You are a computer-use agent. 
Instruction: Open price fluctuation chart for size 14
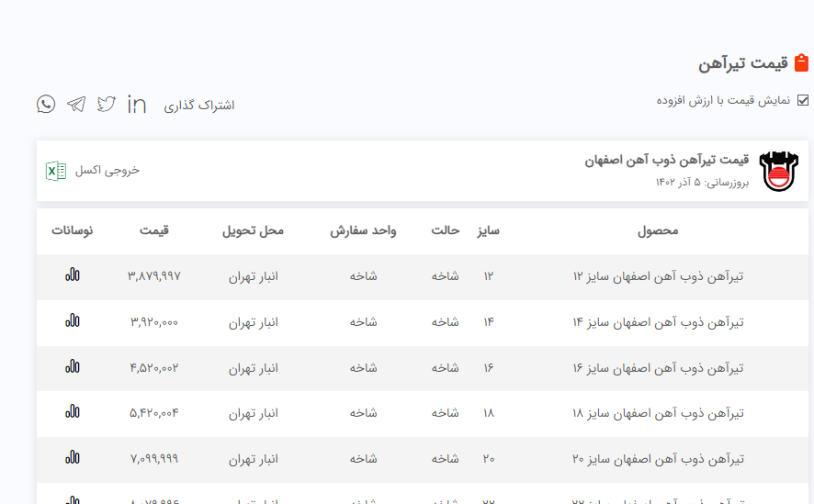tap(73, 320)
